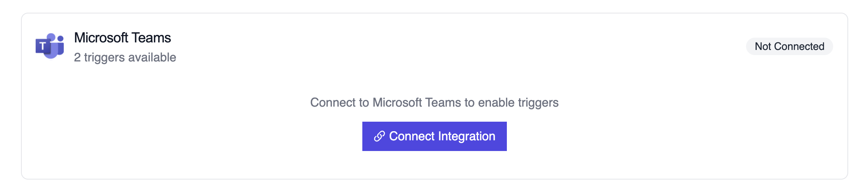
Task: Click the white "T" tile in the Teams logo
Action: coord(43,46)
